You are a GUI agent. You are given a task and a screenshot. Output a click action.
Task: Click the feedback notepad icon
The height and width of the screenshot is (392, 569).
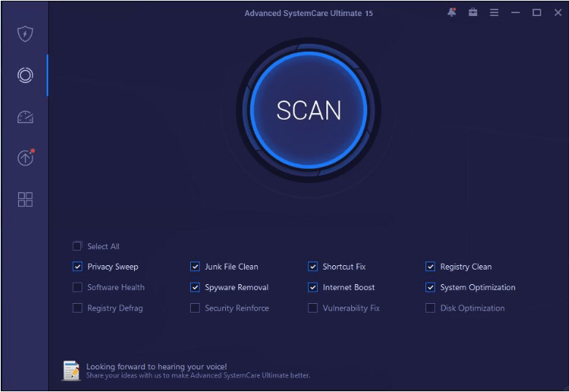[x=71, y=371]
